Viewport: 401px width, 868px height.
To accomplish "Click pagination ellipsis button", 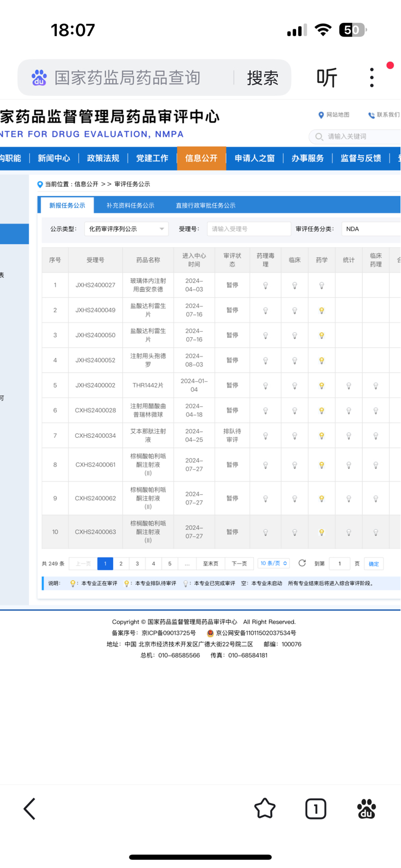I will [x=187, y=564].
